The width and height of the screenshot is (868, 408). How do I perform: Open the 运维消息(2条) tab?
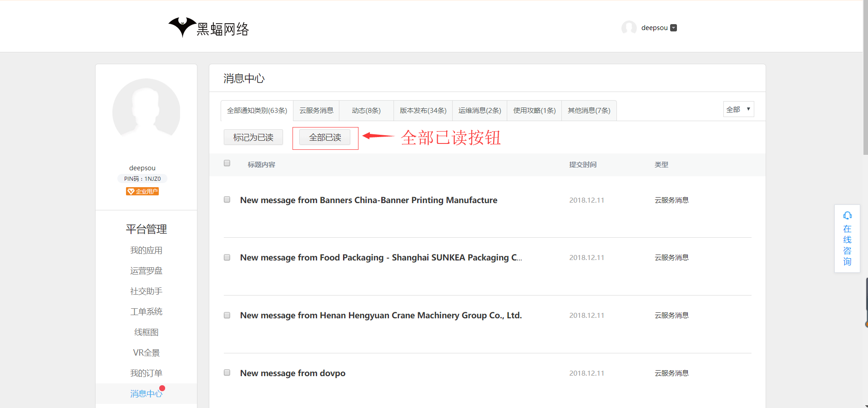tap(479, 111)
